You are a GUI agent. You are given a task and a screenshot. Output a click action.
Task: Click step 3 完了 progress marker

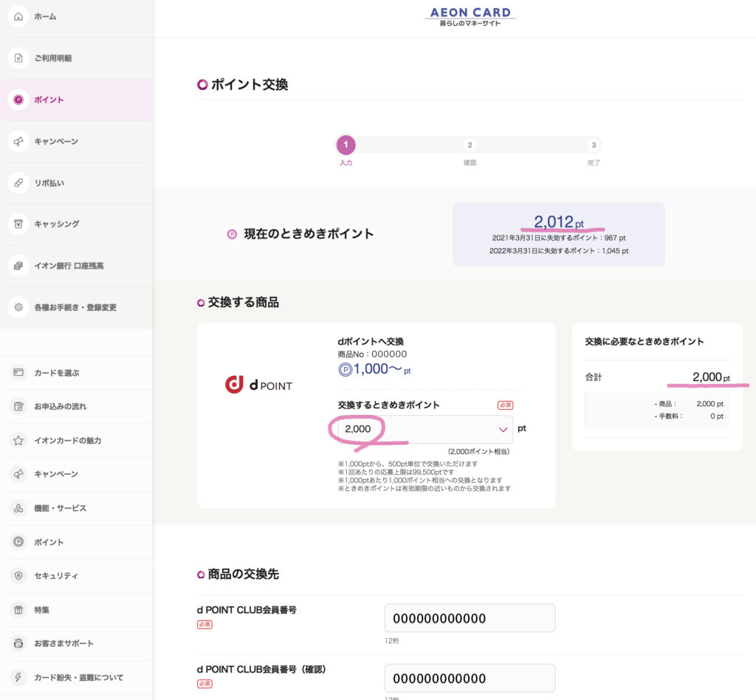[594, 145]
